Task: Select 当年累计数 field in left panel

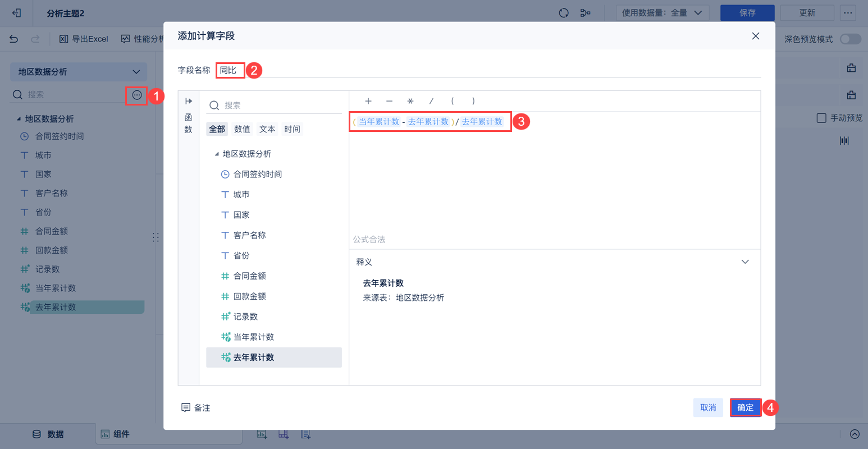Action: (x=56, y=288)
